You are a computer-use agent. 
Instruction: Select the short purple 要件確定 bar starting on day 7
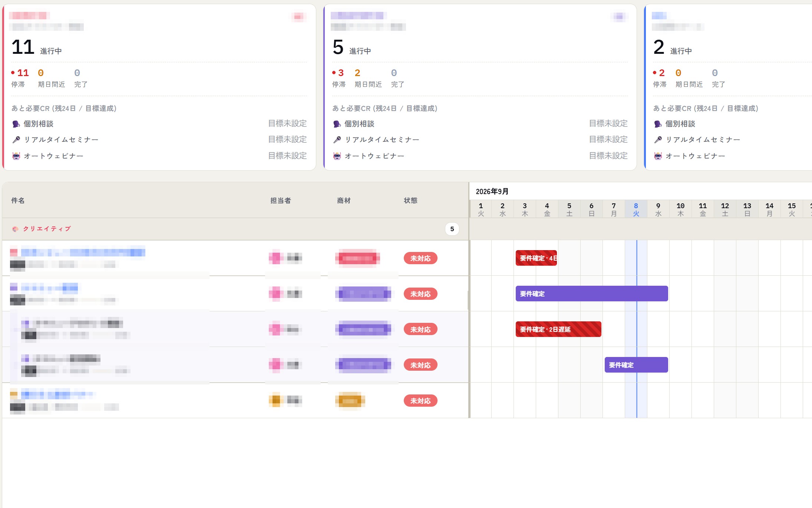[x=636, y=365]
